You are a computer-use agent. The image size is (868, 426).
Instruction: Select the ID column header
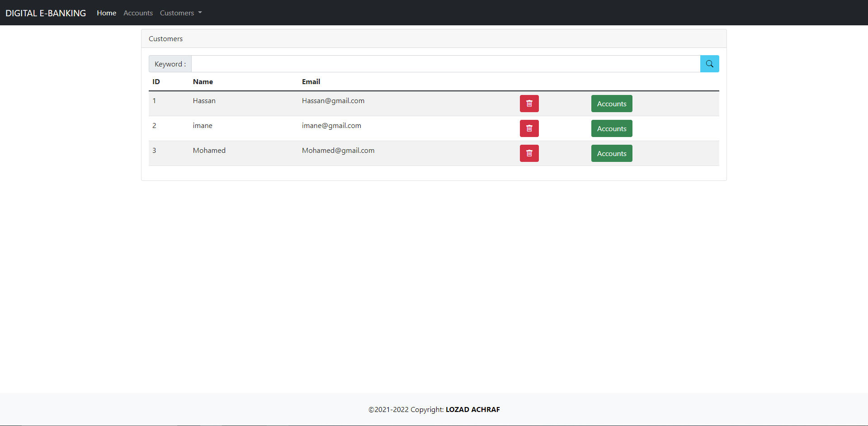point(156,82)
